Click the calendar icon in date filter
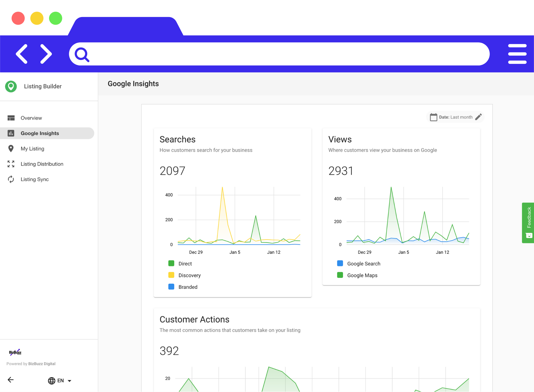The width and height of the screenshot is (534, 392). tap(434, 117)
